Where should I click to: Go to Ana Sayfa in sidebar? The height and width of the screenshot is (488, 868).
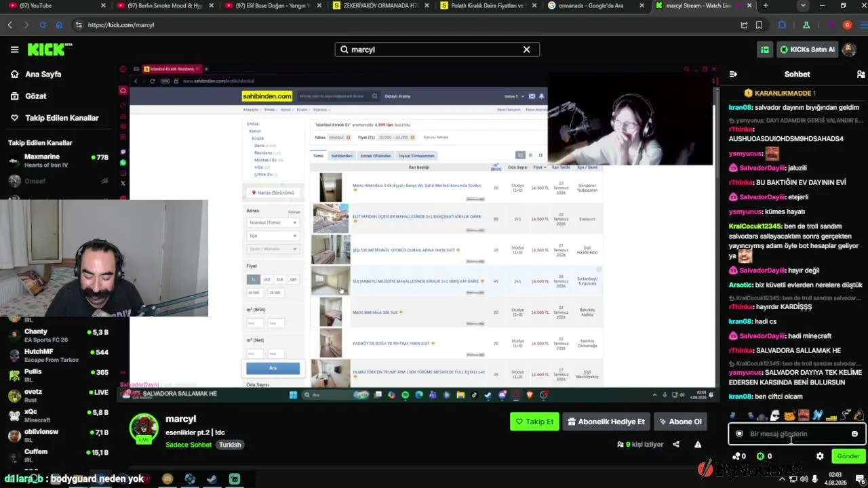tap(43, 75)
